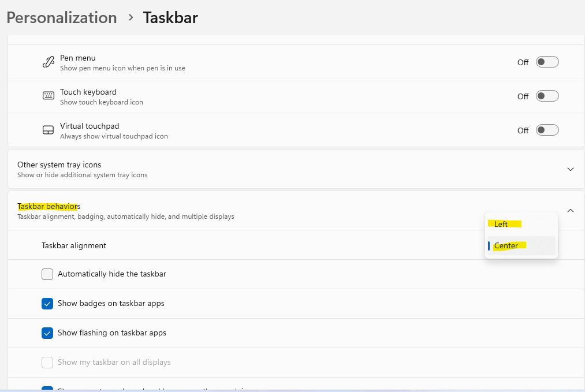The image size is (585, 392).
Task: Open the Touch keyboard settings row
Action: click(231, 96)
